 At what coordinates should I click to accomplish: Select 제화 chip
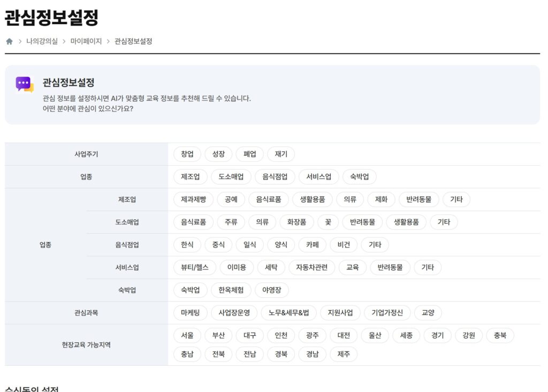381,199
